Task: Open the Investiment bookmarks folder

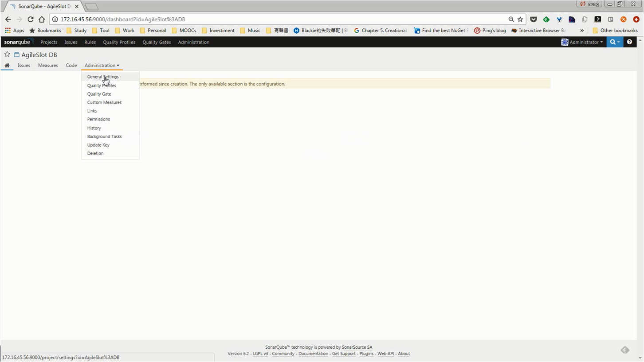Action: 218,31
